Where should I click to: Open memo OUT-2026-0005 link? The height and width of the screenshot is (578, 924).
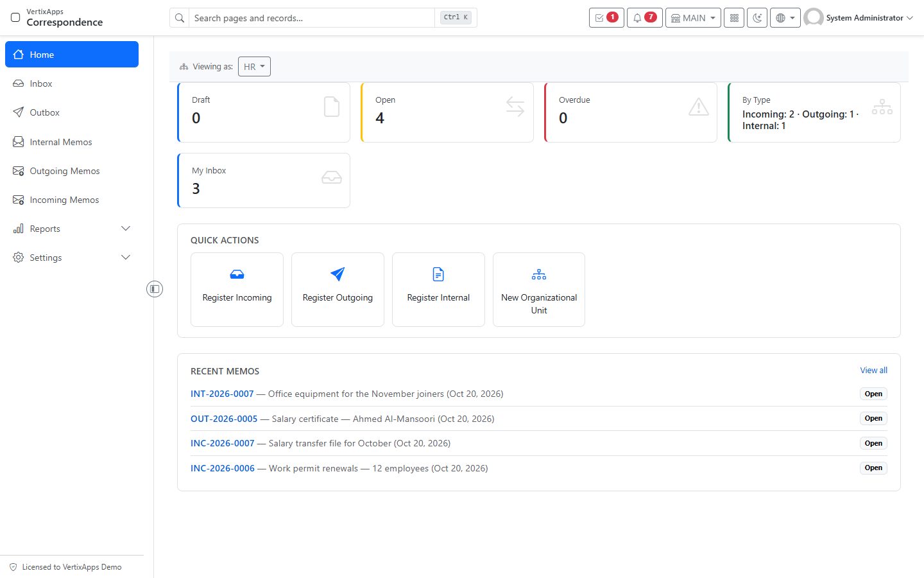(224, 419)
